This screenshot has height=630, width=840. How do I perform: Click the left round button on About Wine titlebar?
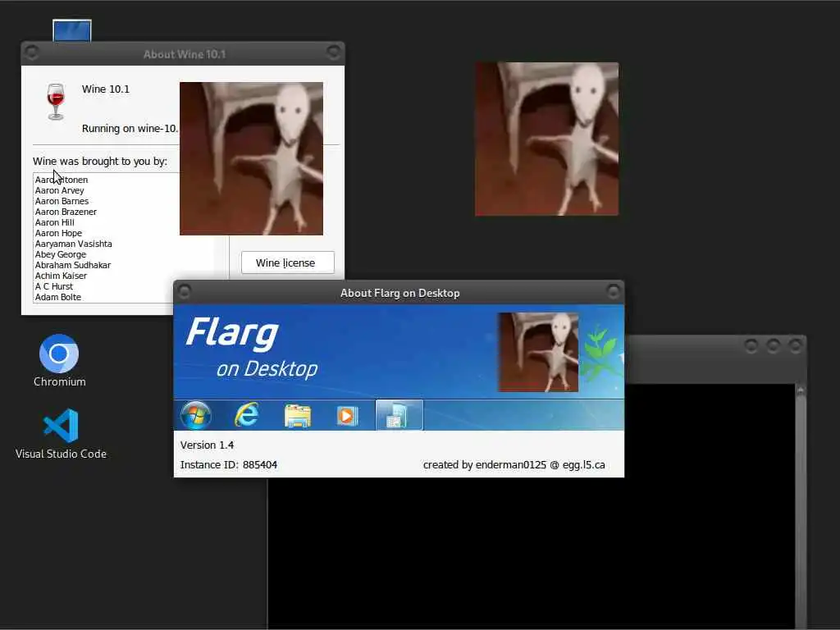pyautogui.click(x=32, y=52)
